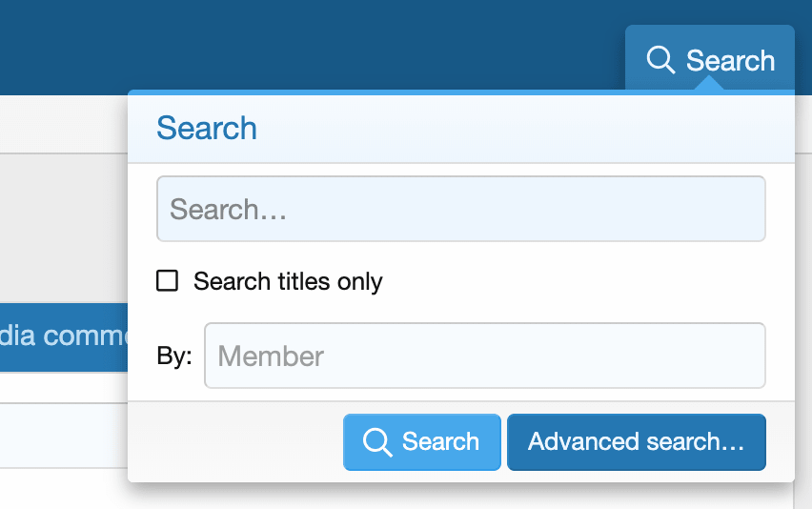812x509 pixels.
Task: Enable the 'Search titles only' checkbox
Action: tap(168, 281)
